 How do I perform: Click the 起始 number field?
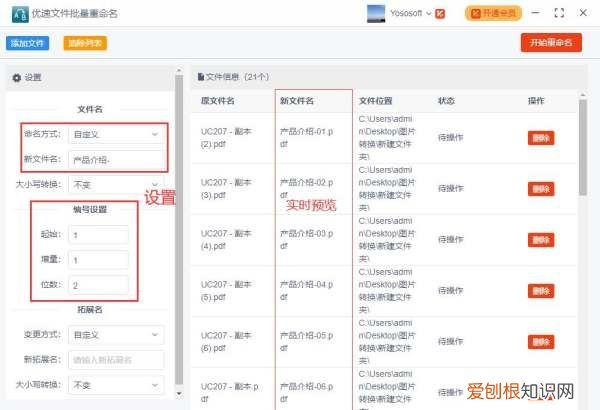coord(99,235)
